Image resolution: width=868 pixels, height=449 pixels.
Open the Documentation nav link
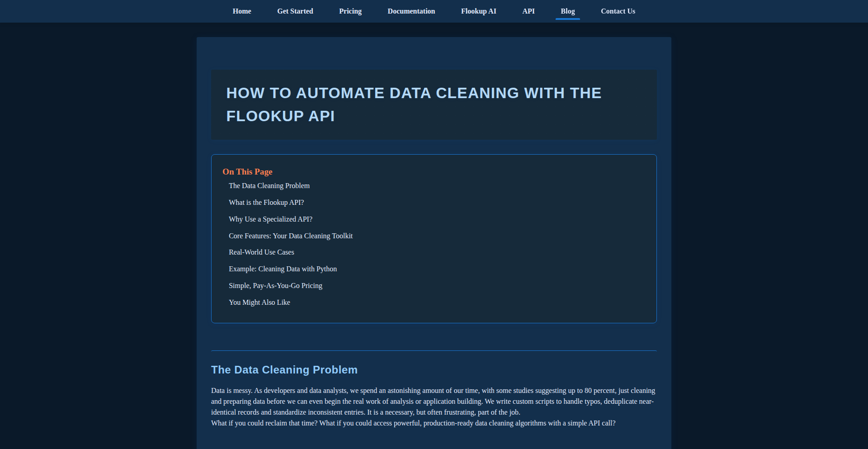click(411, 11)
